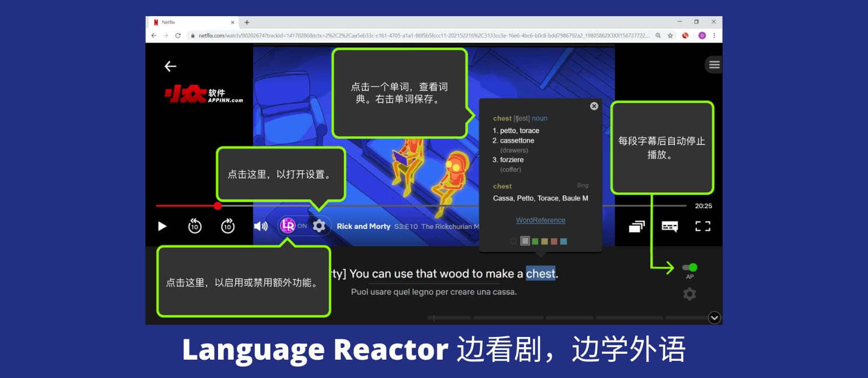Viewport: 868px width, 378px height.
Task: Close the Netflix browser tab
Action: [x=233, y=23]
